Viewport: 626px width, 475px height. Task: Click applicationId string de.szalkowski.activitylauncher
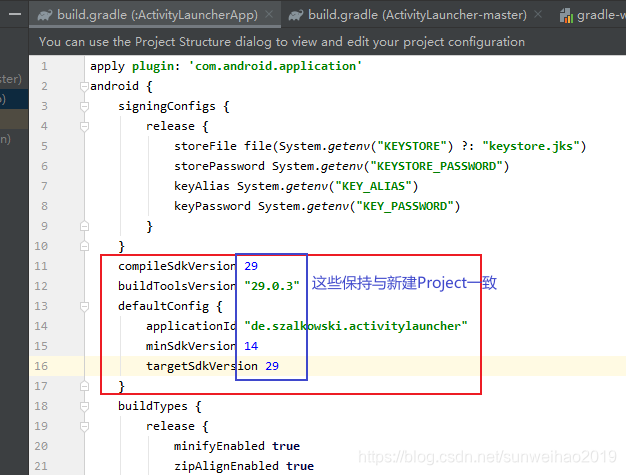point(356,326)
